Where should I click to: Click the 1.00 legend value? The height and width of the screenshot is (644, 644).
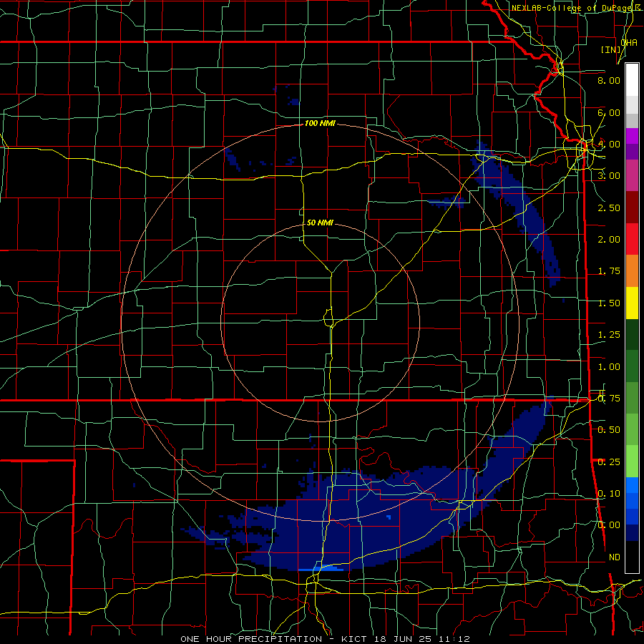(609, 367)
